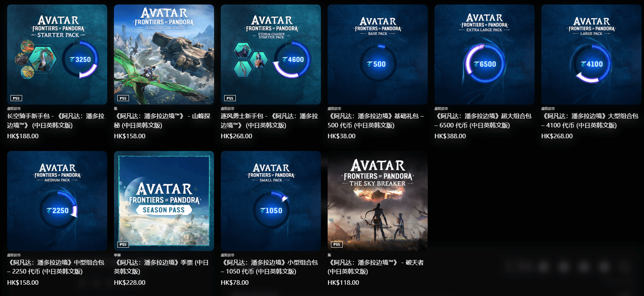The width and height of the screenshot is (644, 296).
Task: Select the Medium Pack 2250 thumbnail
Action: [57, 201]
